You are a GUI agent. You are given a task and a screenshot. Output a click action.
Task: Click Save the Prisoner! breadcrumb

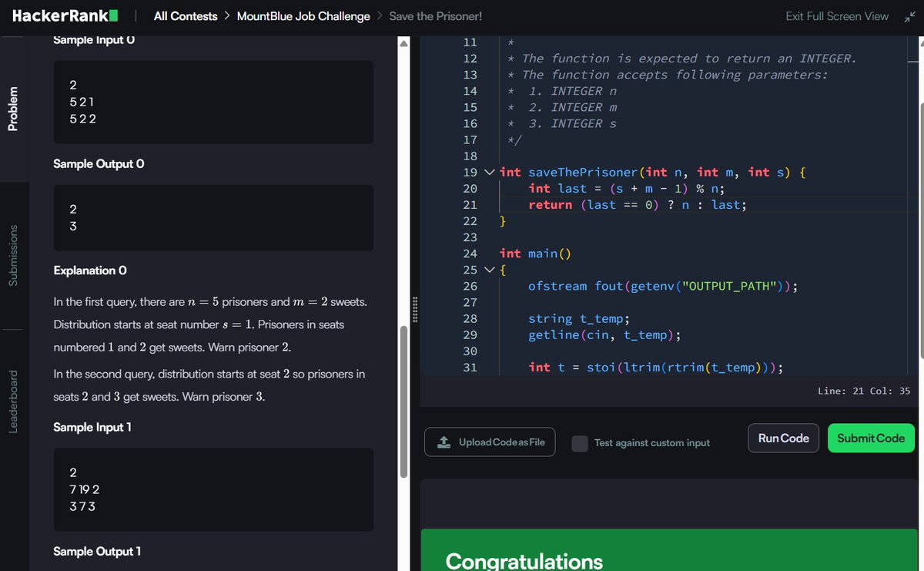pyautogui.click(x=436, y=16)
